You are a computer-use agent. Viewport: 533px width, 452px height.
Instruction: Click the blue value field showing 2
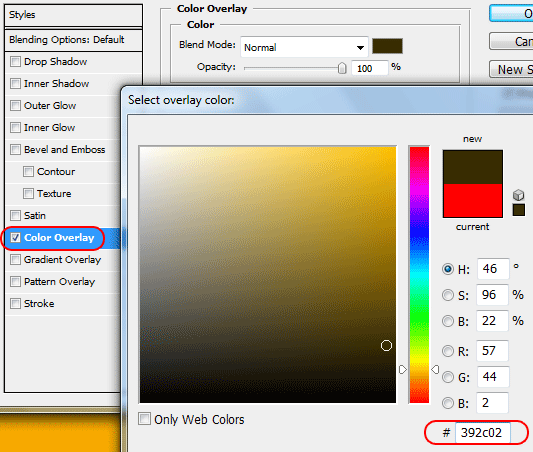(493, 403)
